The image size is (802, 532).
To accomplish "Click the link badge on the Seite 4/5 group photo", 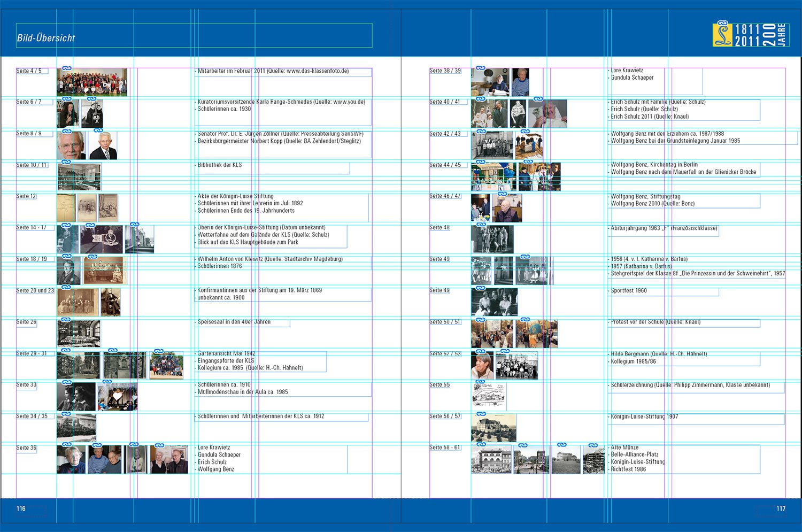I will click(67, 68).
